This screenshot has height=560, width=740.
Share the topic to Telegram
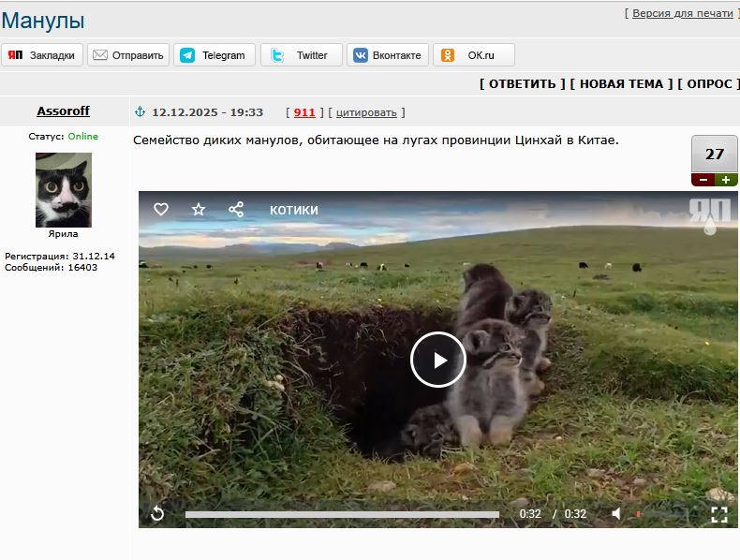pos(215,55)
